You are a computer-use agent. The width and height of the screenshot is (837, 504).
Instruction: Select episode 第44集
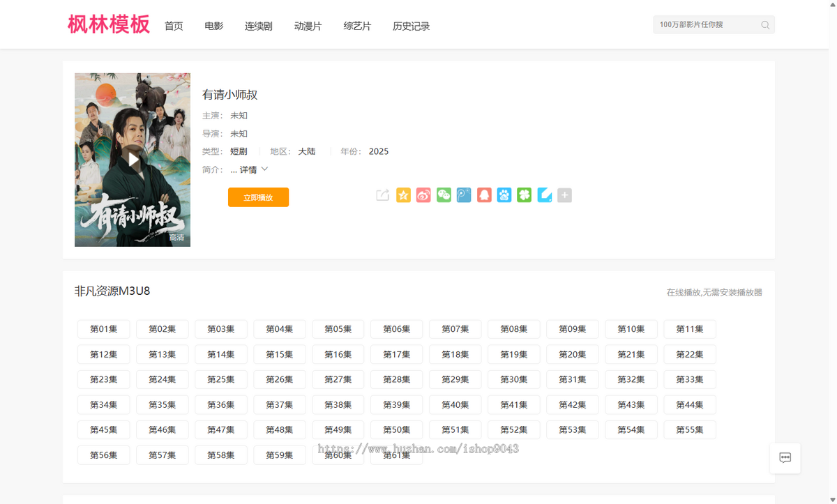[x=690, y=404]
